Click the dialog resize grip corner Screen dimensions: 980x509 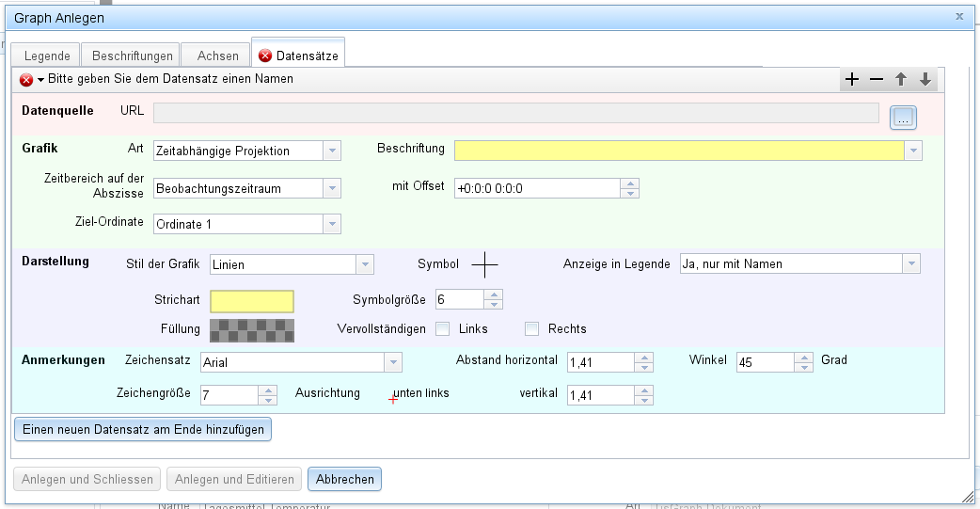[969, 498]
